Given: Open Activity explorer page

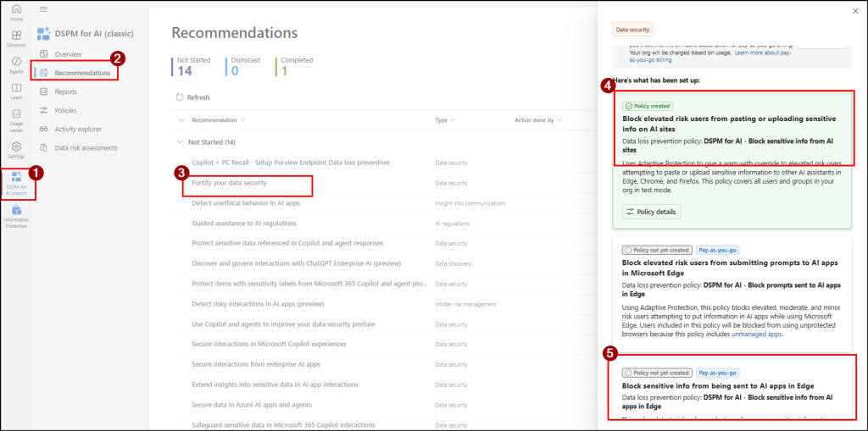Looking at the screenshot, I should [78, 130].
